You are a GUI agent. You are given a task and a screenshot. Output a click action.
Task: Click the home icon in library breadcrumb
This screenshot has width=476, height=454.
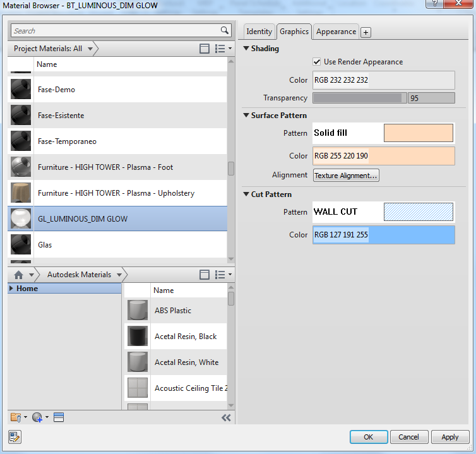(19, 275)
